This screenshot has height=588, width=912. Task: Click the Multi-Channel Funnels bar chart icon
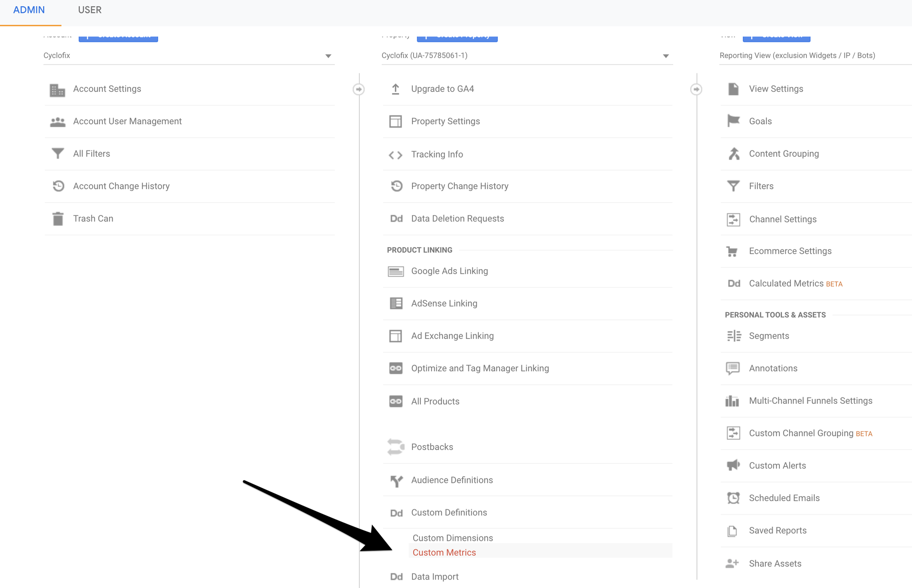pyautogui.click(x=733, y=401)
